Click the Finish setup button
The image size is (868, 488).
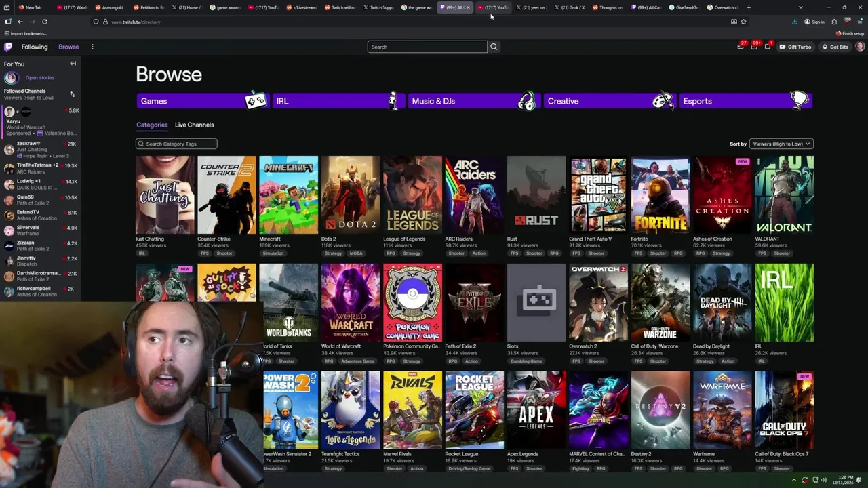(x=850, y=33)
